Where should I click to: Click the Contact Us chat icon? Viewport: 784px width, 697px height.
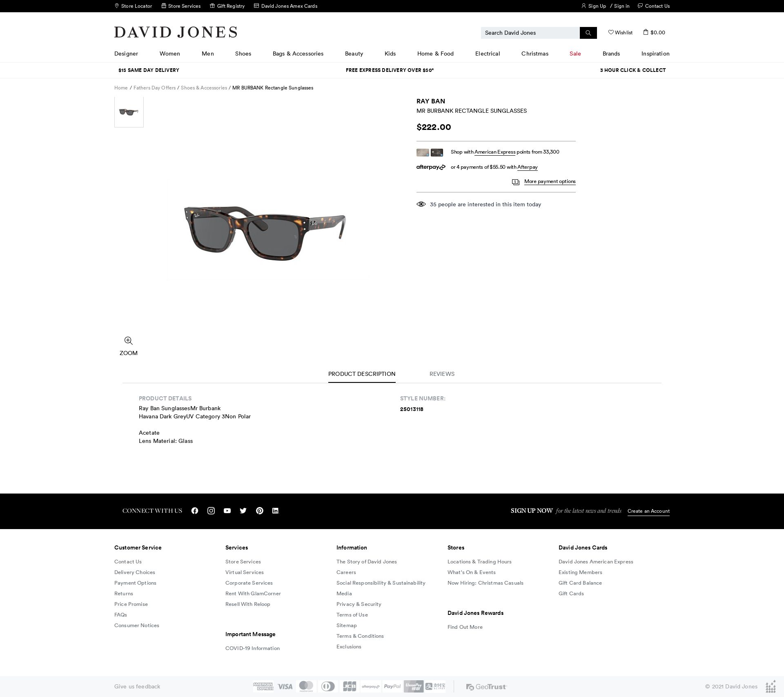640,6
